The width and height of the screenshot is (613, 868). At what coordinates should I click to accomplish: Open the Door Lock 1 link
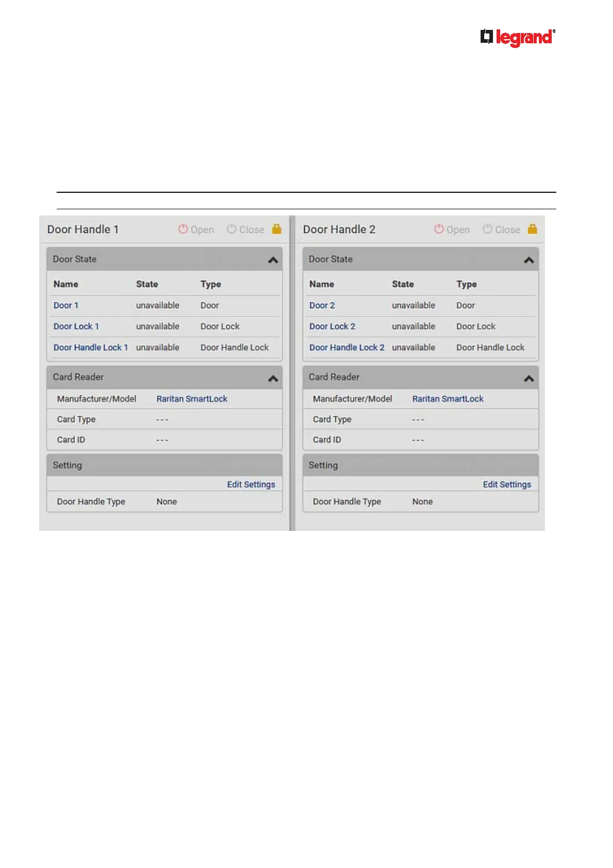click(x=76, y=326)
